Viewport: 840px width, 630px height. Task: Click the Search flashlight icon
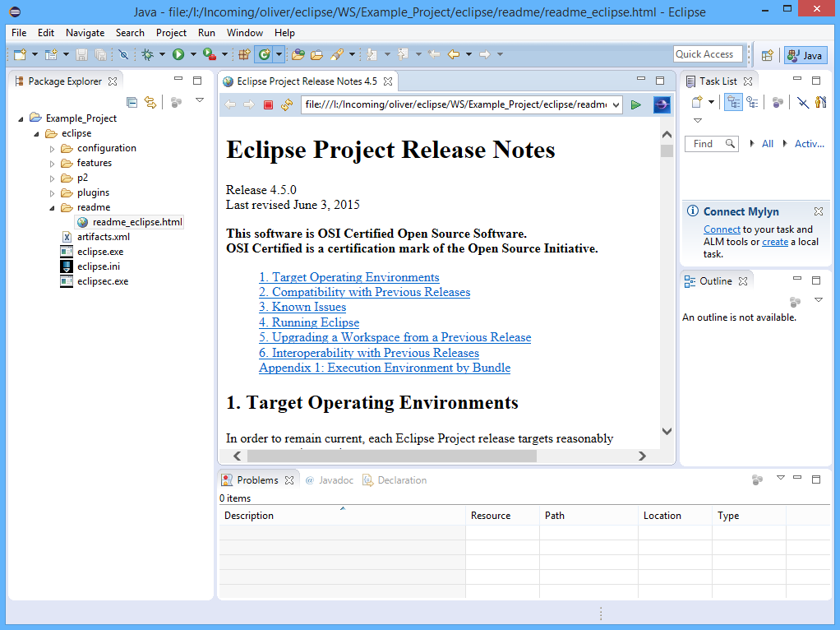(x=337, y=54)
